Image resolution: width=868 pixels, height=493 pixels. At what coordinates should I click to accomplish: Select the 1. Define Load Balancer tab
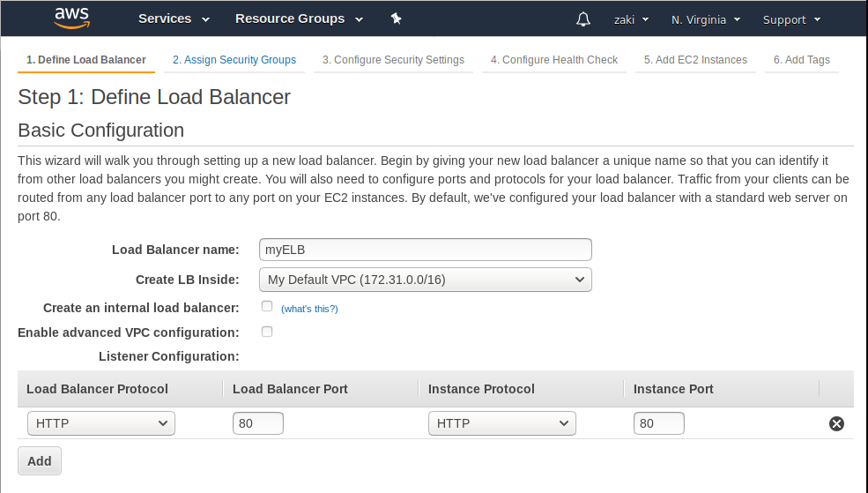coord(85,60)
